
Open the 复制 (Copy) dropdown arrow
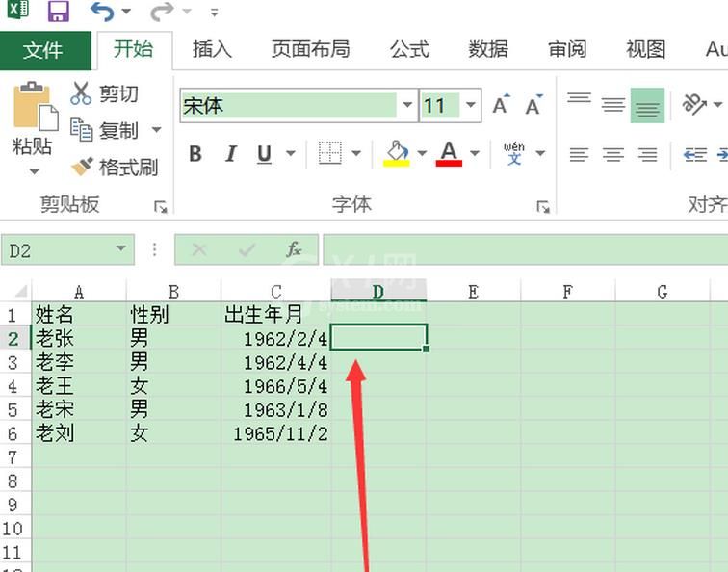(x=156, y=130)
